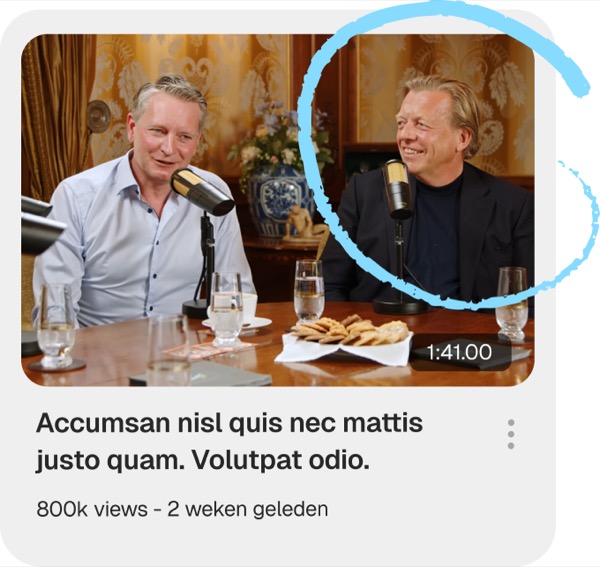
Task: Click the 1:41.00 duration badge
Action: 460,352
